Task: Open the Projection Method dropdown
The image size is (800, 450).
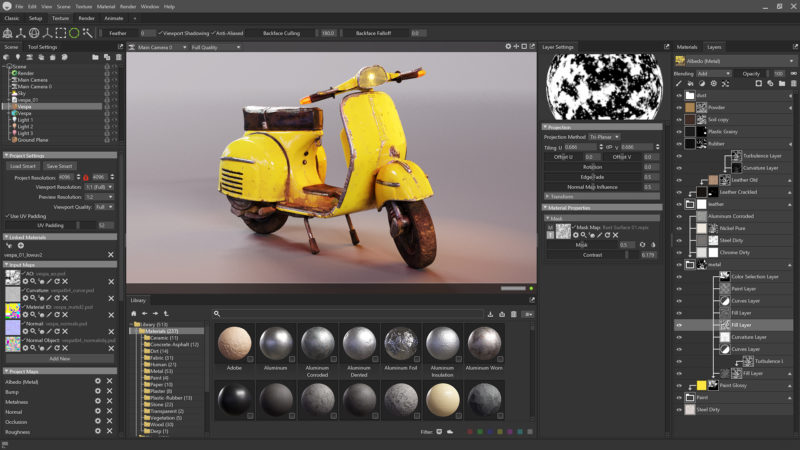Action: click(603, 136)
